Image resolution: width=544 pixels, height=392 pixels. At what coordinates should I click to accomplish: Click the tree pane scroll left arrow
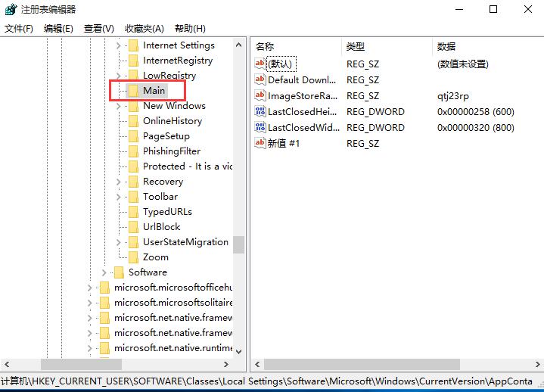pyautogui.click(x=7, y=364)
